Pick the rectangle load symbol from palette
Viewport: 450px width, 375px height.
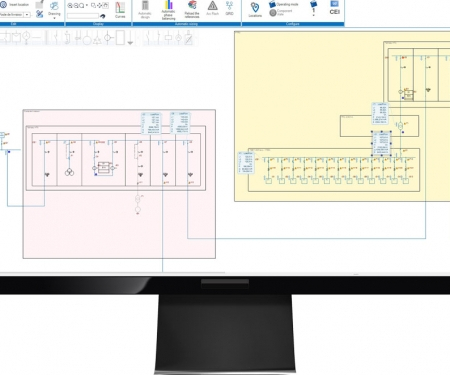(x=120, y=38)
